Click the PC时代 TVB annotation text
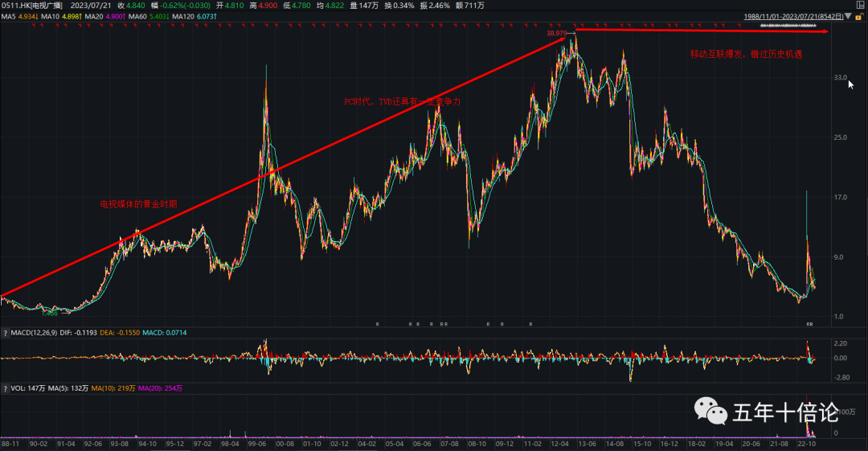Screen dimensions: 868x451 [403, 101]
